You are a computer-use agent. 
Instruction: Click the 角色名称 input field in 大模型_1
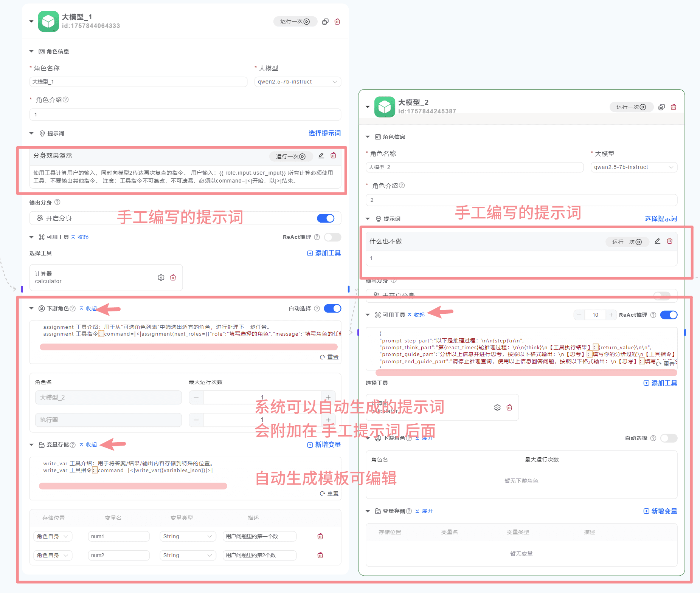pyautogui.click(x=138, y=82)
